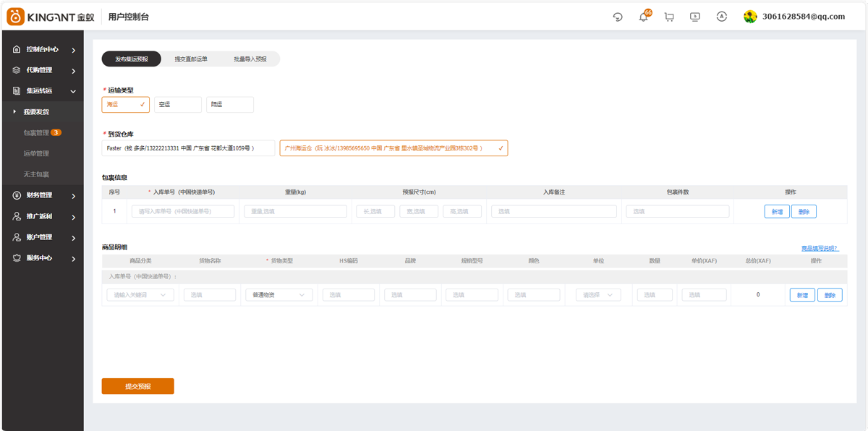Image resolution: width=868 pixels, height=431 pixels.
Task: Select 陆运 transport type
Action: [x=230, y=105]
